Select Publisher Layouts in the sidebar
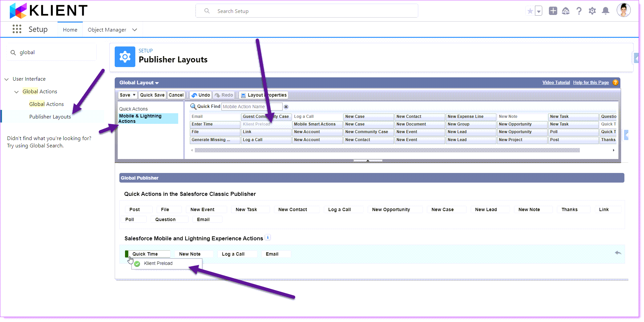644x322 pixels. pos(50,117)
